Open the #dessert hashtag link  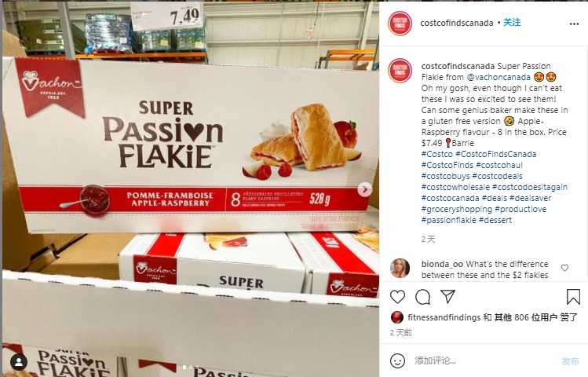coord(495,220)
